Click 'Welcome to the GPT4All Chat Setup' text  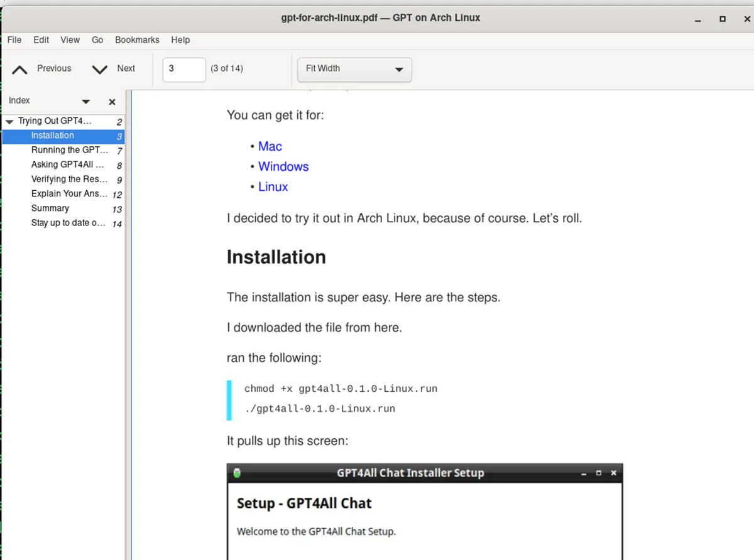pyautogui.click(x=316, y=532)
